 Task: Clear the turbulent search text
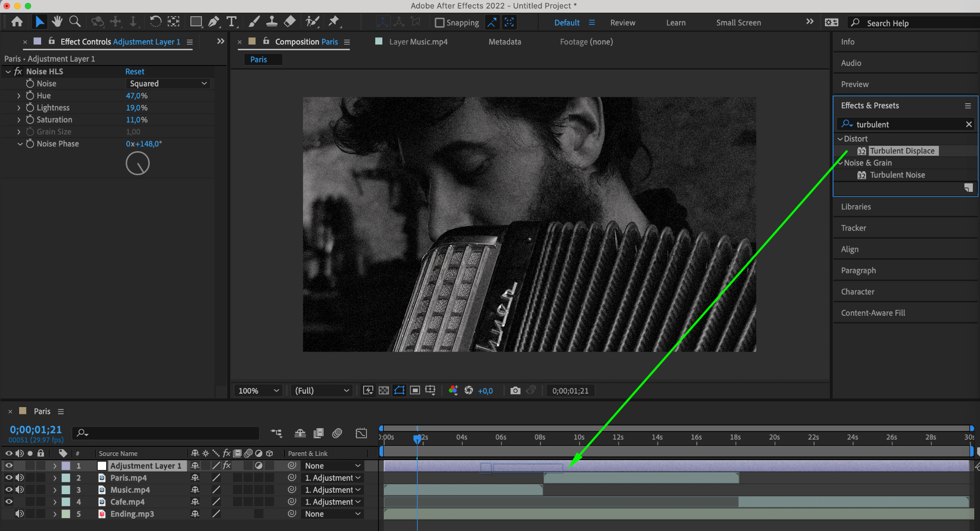coord(969,124)
